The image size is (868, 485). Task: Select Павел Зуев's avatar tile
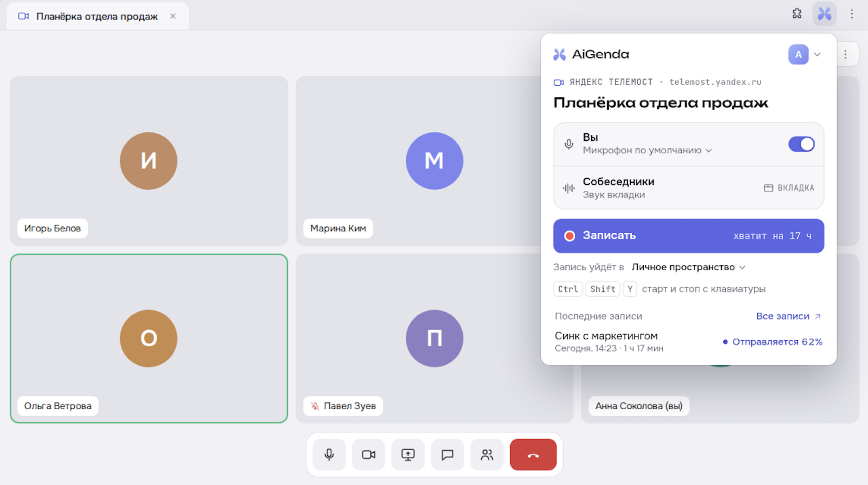[434, 338]
